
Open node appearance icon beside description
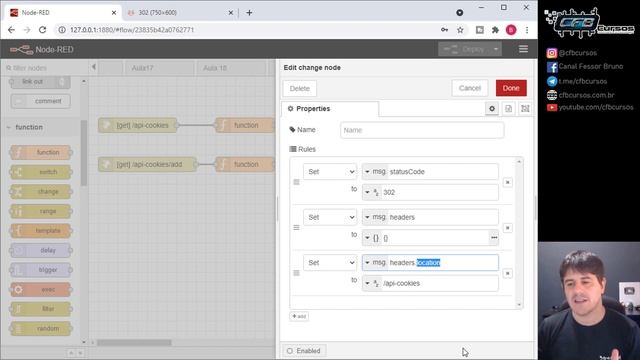[x=525, y=109]
